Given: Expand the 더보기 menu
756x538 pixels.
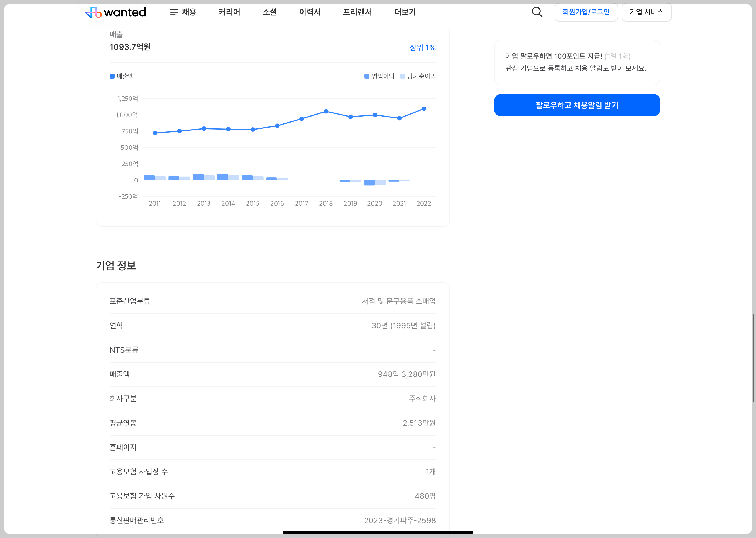Looking at the screenshot, I should [x=405, y=12].
